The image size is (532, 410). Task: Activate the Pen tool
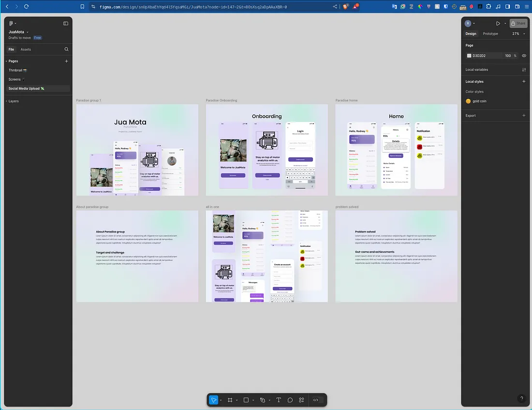click(x=263, y=400)
